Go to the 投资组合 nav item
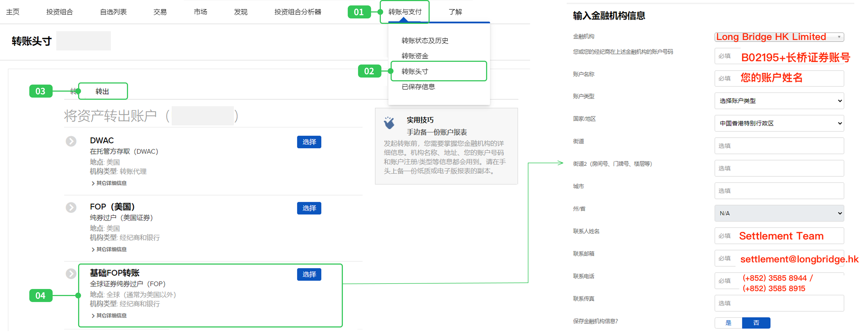868x334 pixels. [x=59, y=12]
